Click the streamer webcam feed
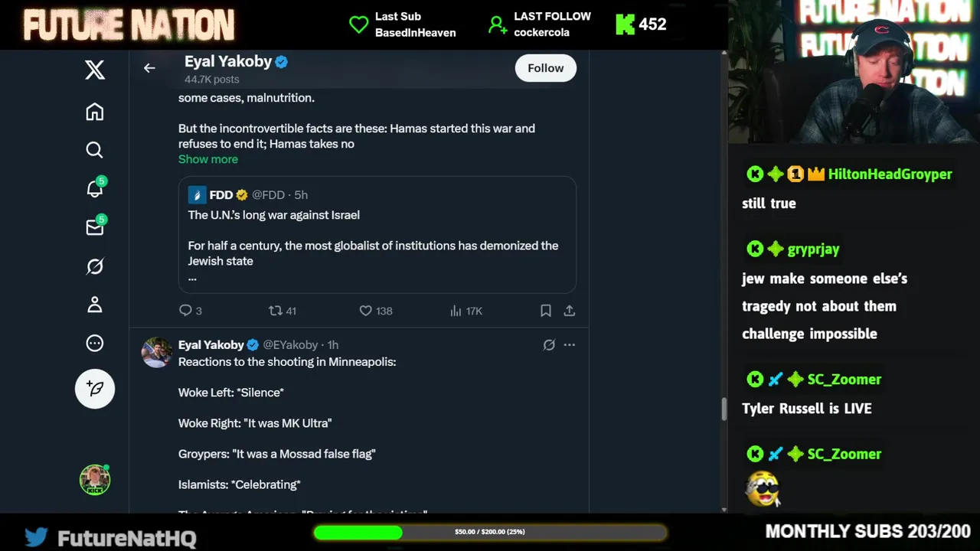The height and width of the screenshot is (551, 980). click(854, 71)
